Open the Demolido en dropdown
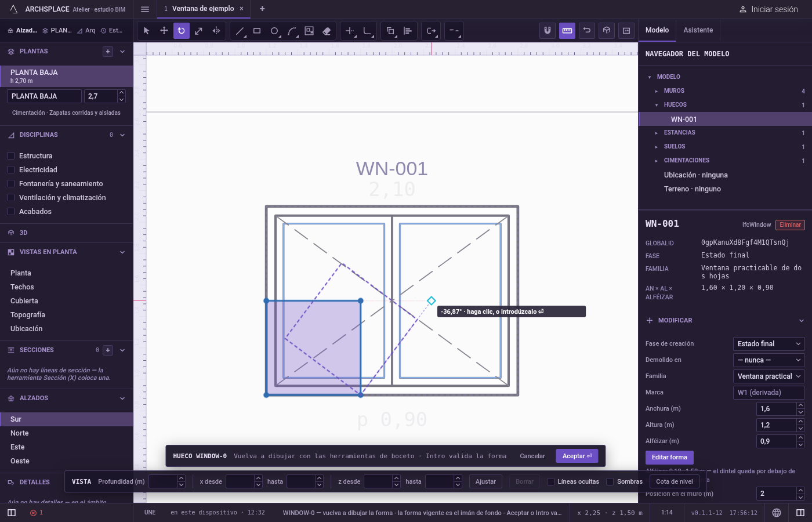 pos(768,360)
